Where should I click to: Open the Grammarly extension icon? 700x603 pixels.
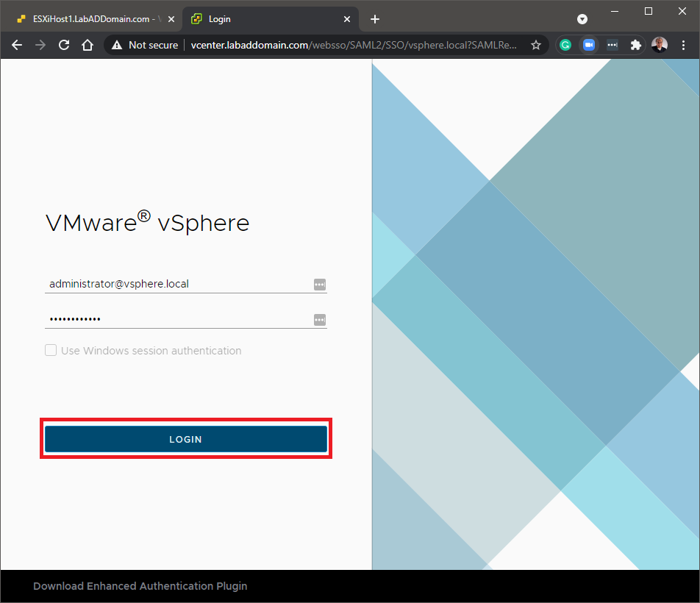coord(565,45)
